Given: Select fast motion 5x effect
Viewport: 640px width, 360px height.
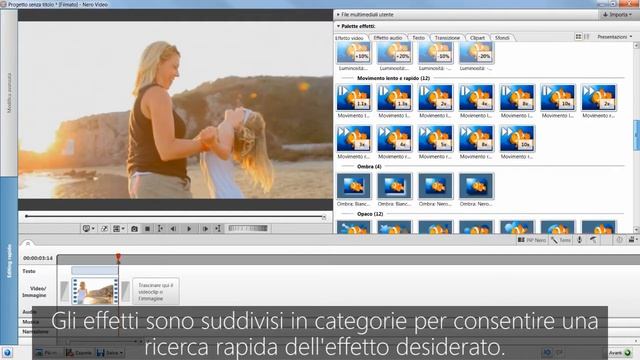Looking at the screenshot, I should 435,138.
